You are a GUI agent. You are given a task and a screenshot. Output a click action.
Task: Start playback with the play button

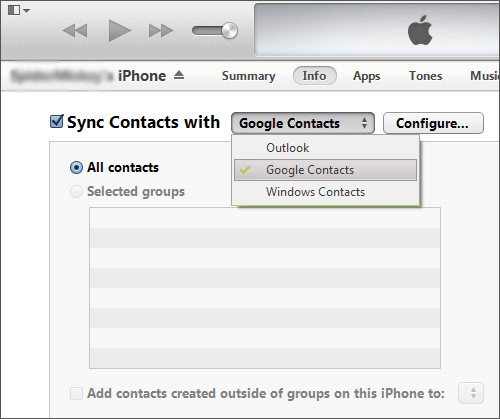[120, 30]
